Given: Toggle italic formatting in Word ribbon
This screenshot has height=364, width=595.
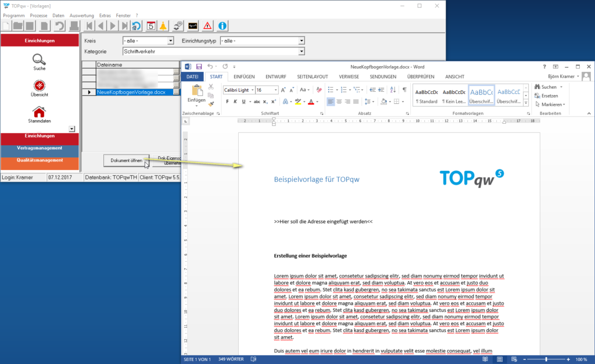Looking at the screenshot, I should pyautogui.click(x=236, y=102).
